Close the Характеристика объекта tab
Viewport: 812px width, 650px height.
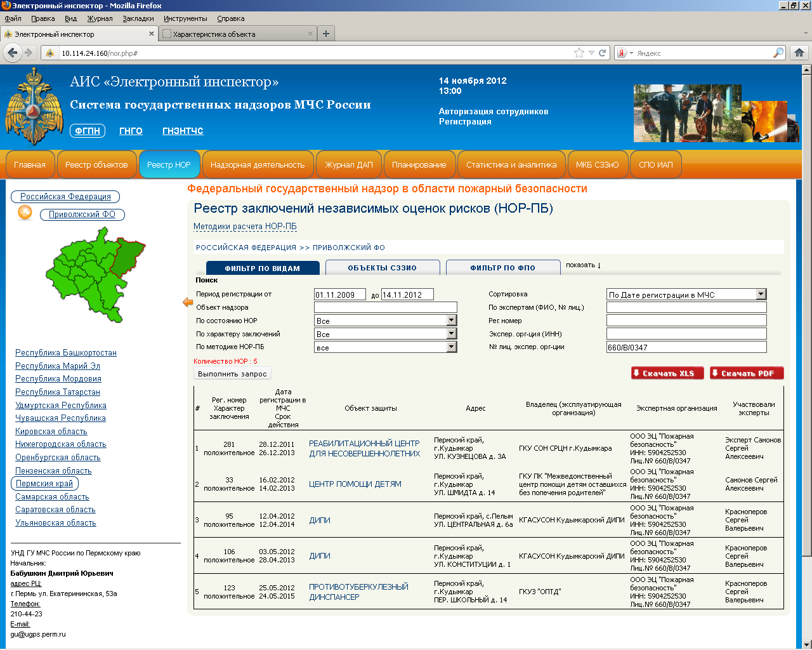tap(310, 34)
